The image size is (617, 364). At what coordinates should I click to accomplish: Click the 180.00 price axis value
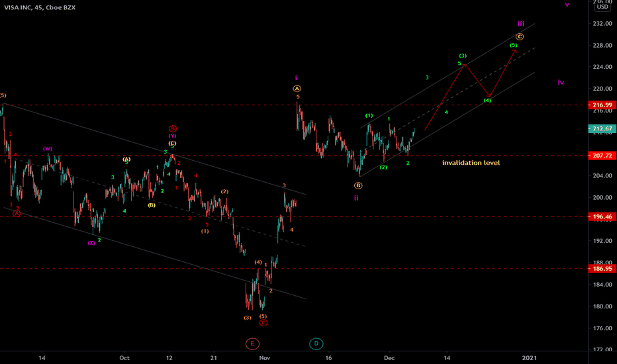[602, 306]
